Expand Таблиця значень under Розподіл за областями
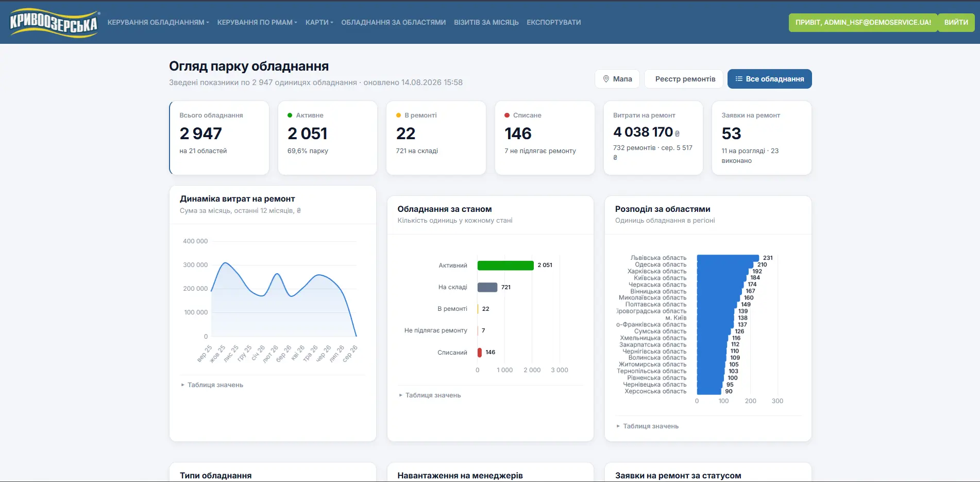The width and height of the screenshot is (980, 482). pos(648,426)
